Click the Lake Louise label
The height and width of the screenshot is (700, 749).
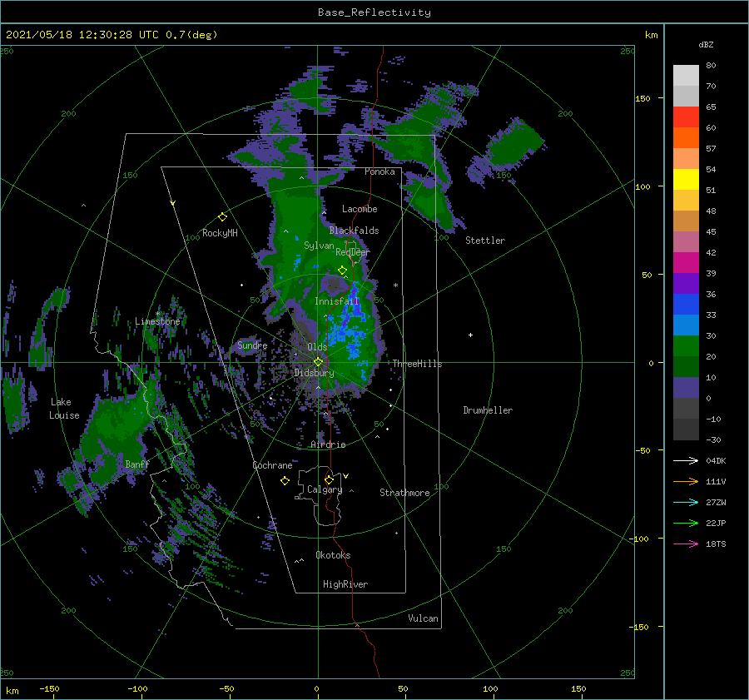(64, 409)
